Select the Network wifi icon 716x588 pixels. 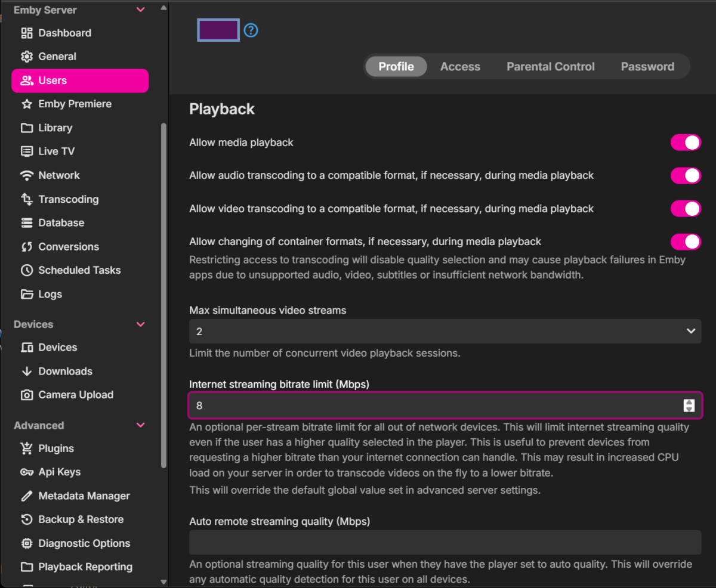(x=26, y=175)
